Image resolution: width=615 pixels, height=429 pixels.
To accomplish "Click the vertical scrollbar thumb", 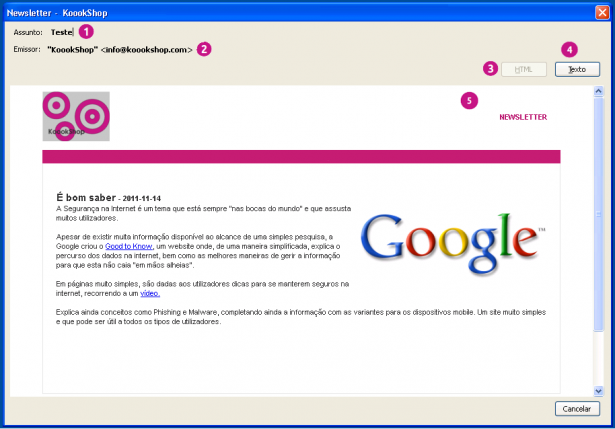I will coord(598,214).
